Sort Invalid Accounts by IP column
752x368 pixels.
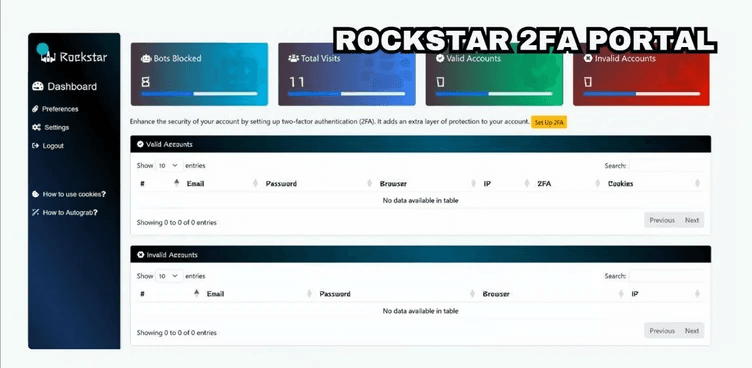coord(666,294)
